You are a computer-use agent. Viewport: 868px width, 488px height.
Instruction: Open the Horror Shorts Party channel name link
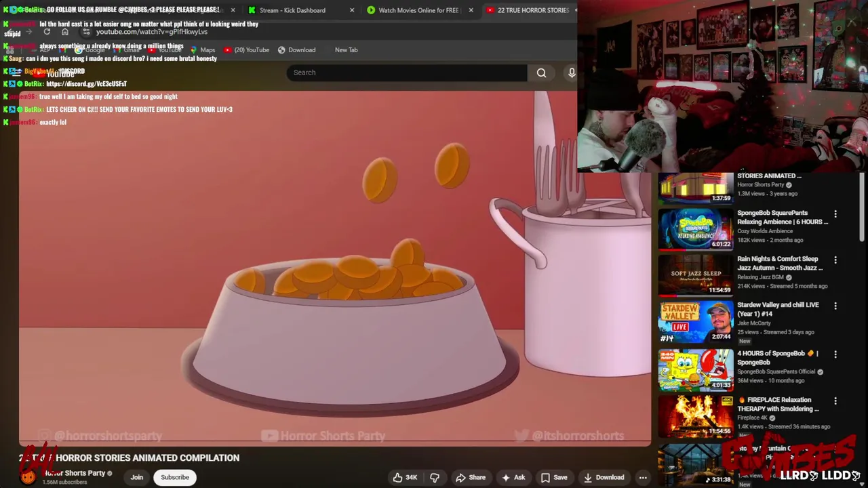point(75,473)
